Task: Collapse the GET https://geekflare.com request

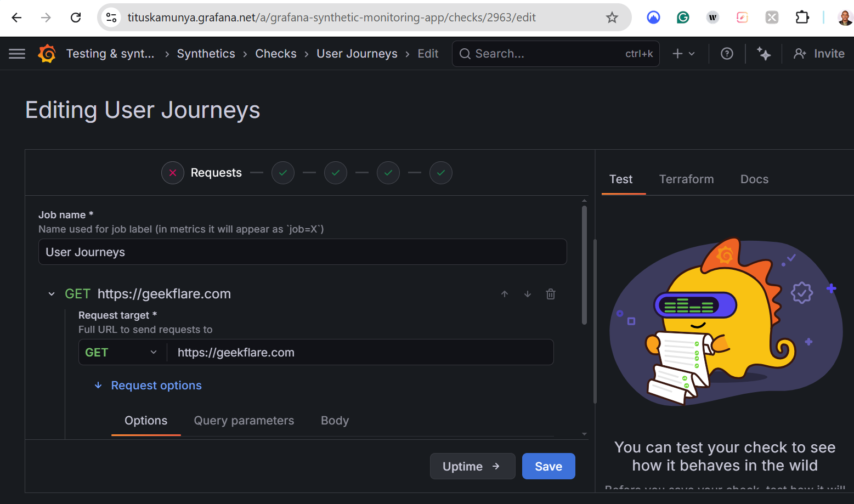Action: click(x=52, y=295)
